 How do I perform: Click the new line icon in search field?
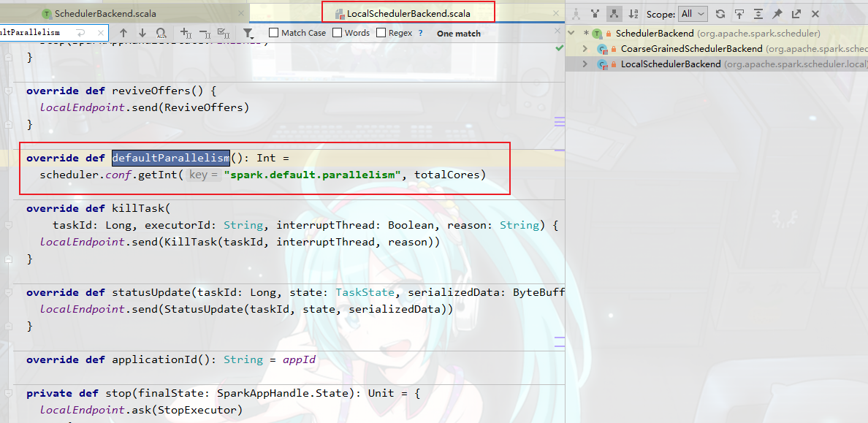81,33
